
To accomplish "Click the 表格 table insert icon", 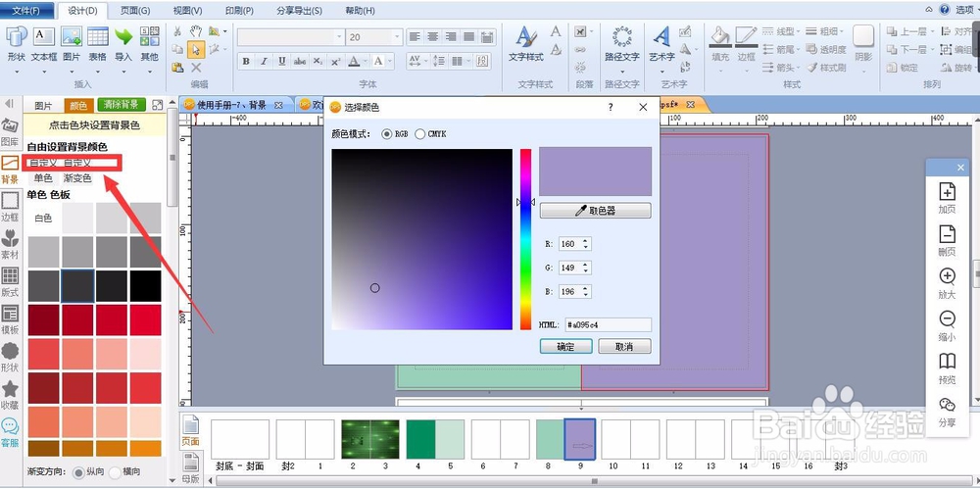I will click(x=97, y=44).
